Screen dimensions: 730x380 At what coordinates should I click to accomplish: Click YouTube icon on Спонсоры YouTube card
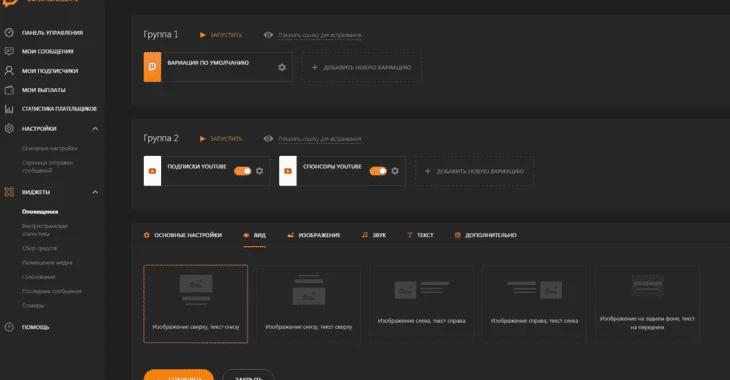pyautogui.click(x=288, y=171)
